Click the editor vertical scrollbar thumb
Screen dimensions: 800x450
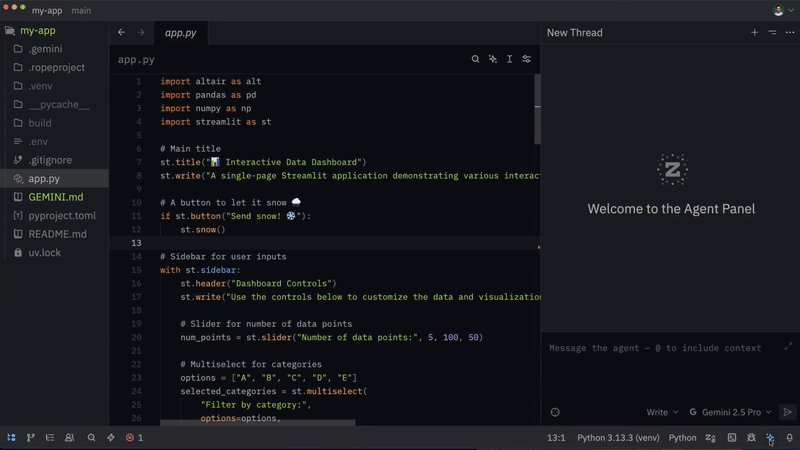537,109
